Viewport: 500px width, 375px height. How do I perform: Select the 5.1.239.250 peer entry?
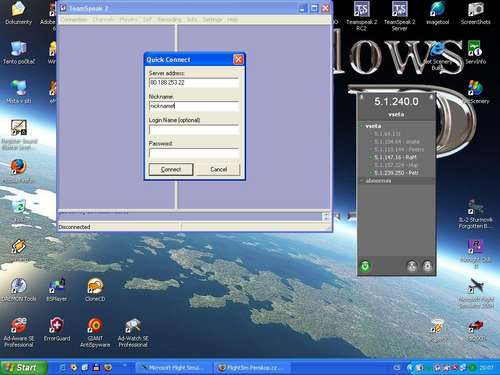[396, 173]
